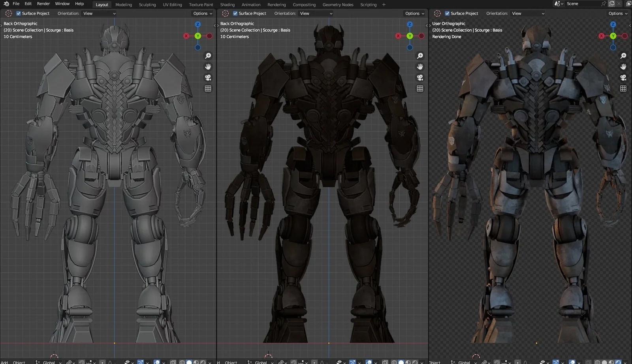Expand the Options dropdown in left viewport
The height and width of the screenshot is (364, 632).
202,13
